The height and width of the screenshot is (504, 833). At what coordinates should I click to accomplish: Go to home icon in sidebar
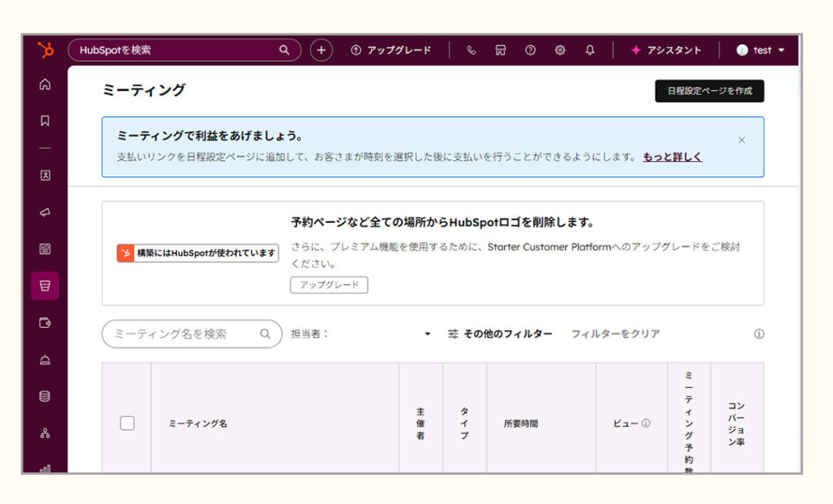coord(45,84)
